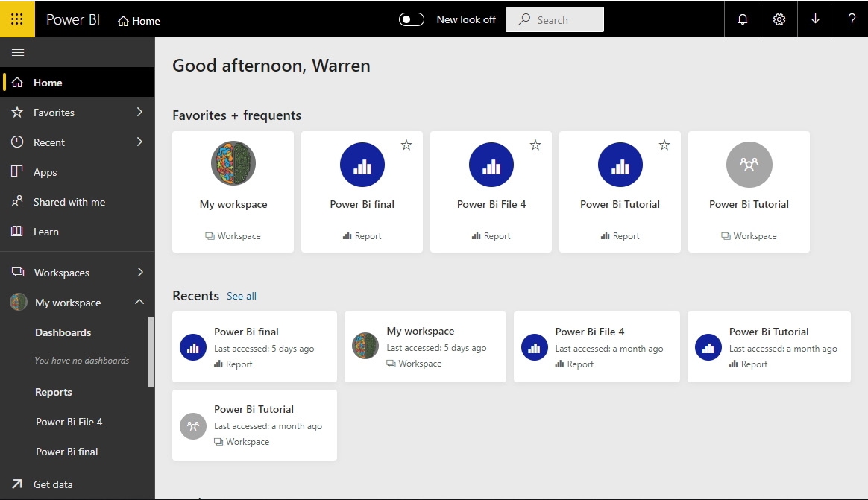
Task: Collapse the My workspace section
Action: (139, 303)
